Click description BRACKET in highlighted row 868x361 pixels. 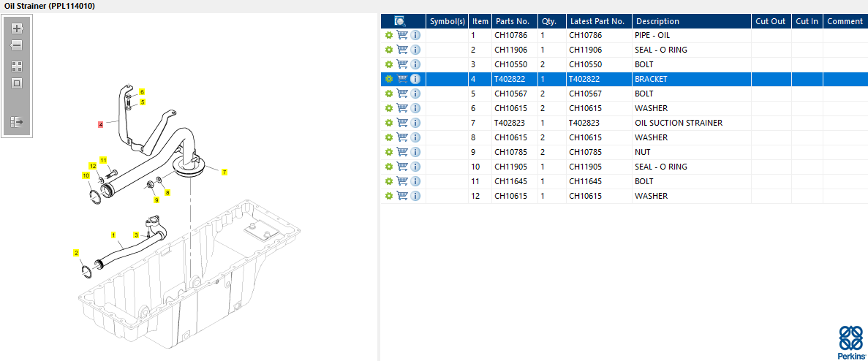tap(651, 79)
